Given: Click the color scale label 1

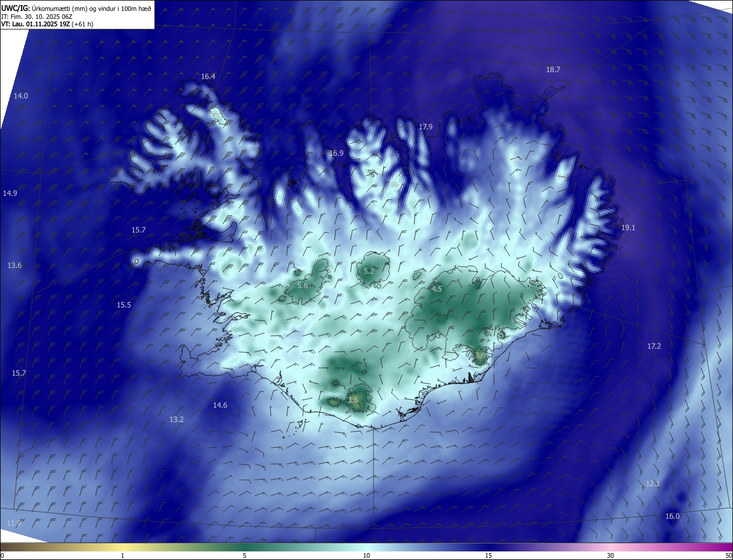Looking at the screenshot, I should point(123,555).
